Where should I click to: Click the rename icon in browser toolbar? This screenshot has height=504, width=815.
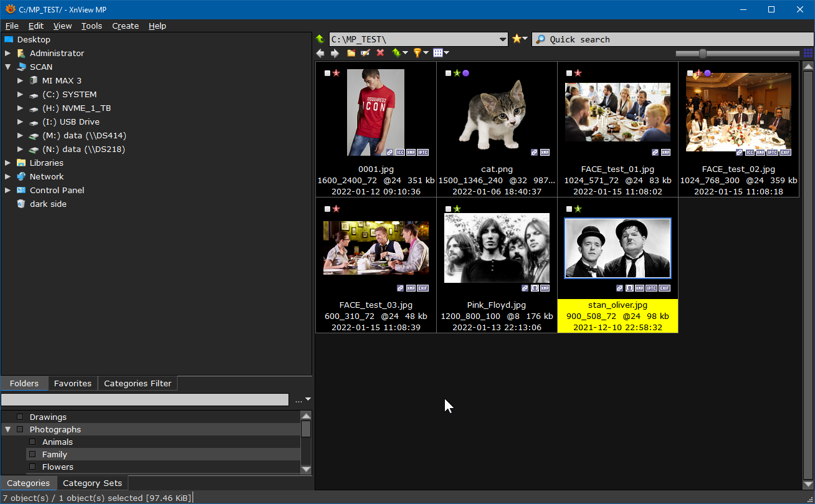point(366,53)
